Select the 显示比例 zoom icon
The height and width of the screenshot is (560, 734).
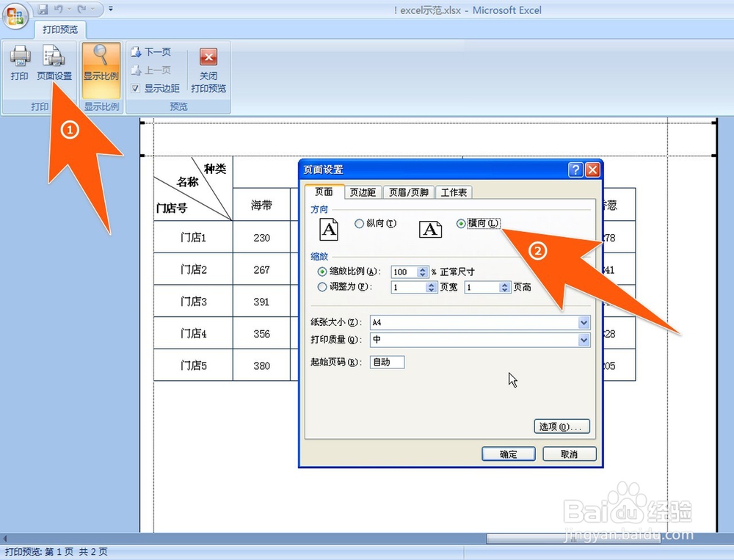[x=101, y=70]
